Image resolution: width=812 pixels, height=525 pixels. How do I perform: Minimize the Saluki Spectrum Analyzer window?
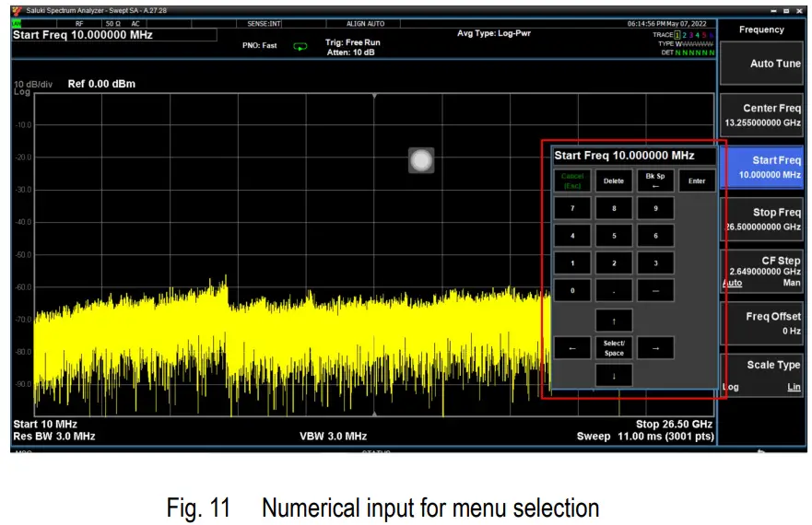(x=773, y=11)
